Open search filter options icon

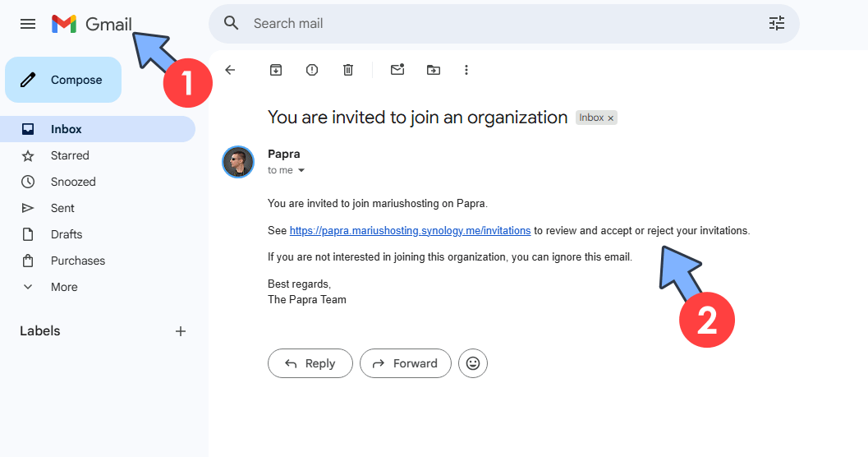tap(777, 23)
